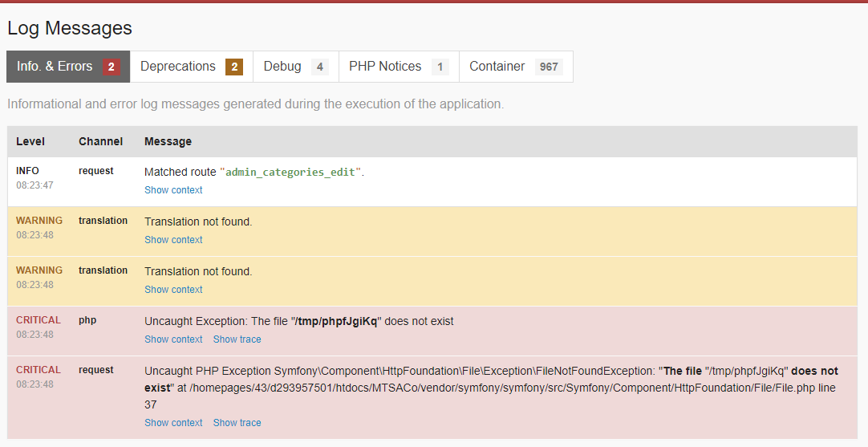Click the red 2 badge on Info. & Errors
Viewport: 868px width, 447px height.
tap(111, 67)
